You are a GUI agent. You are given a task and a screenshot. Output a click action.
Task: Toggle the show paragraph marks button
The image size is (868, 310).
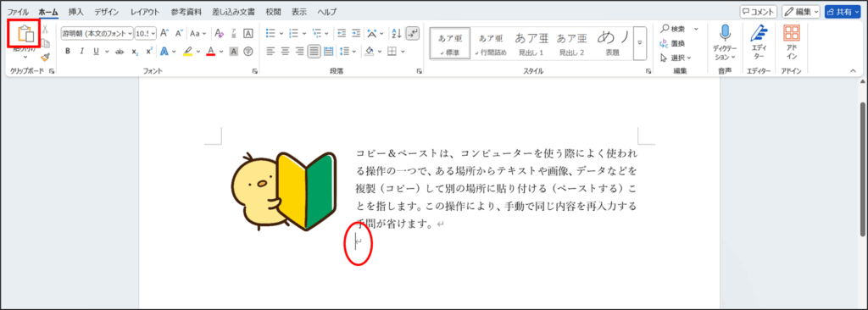(413, 33)
